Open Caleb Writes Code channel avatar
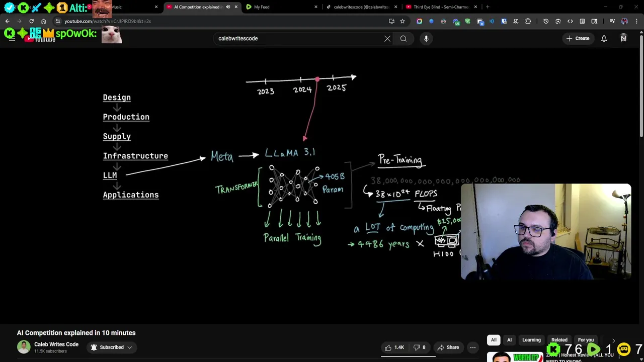Viewport: 644px width, 362px height. [24, 347]
